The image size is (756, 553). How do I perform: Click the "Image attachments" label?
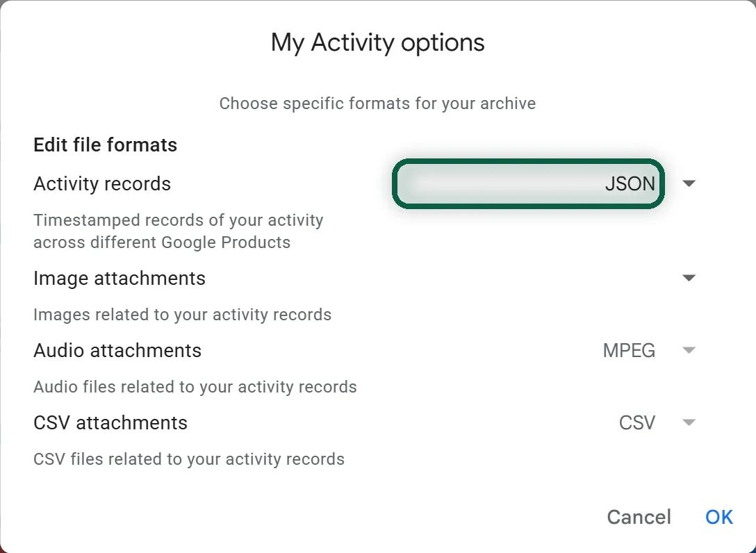[120, 278]
